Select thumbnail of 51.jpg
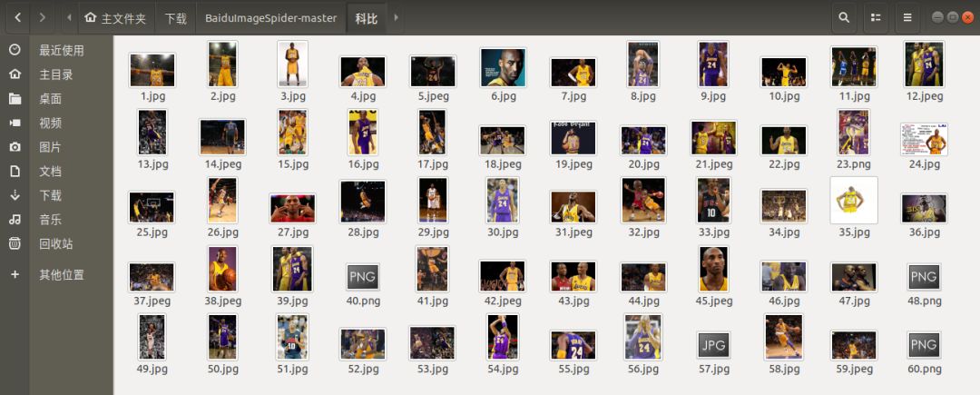980x395 pixels. point(292,337)
